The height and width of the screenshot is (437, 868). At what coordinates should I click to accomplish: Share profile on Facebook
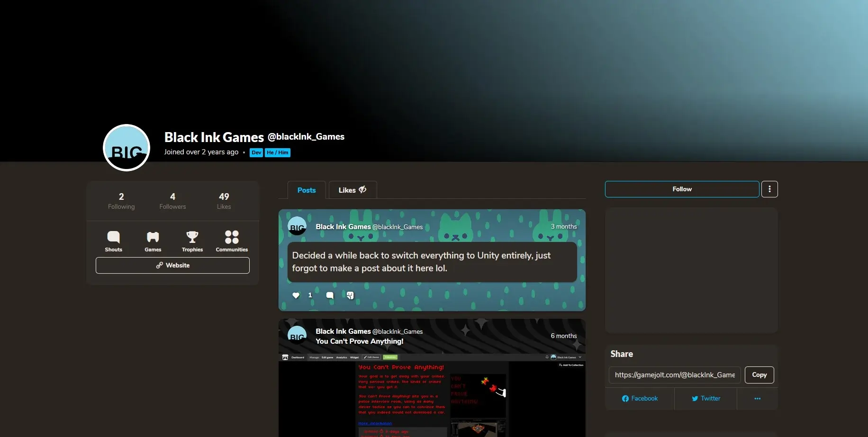(640, 399)
